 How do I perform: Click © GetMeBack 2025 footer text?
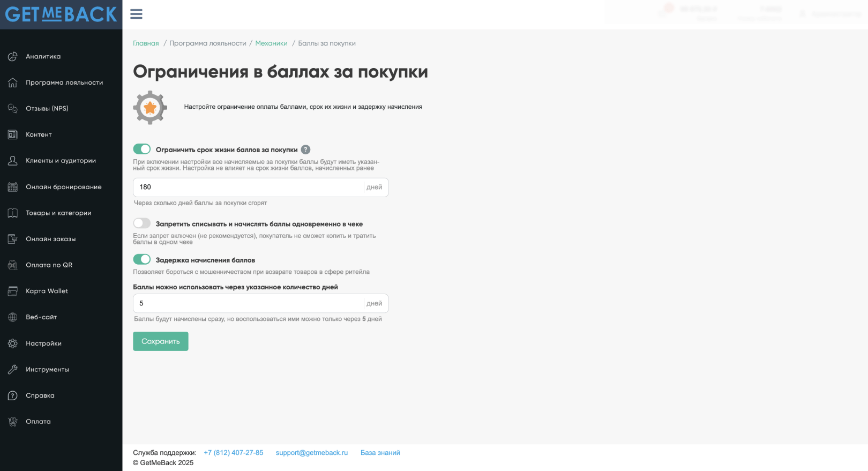click(x=163, y=463)
